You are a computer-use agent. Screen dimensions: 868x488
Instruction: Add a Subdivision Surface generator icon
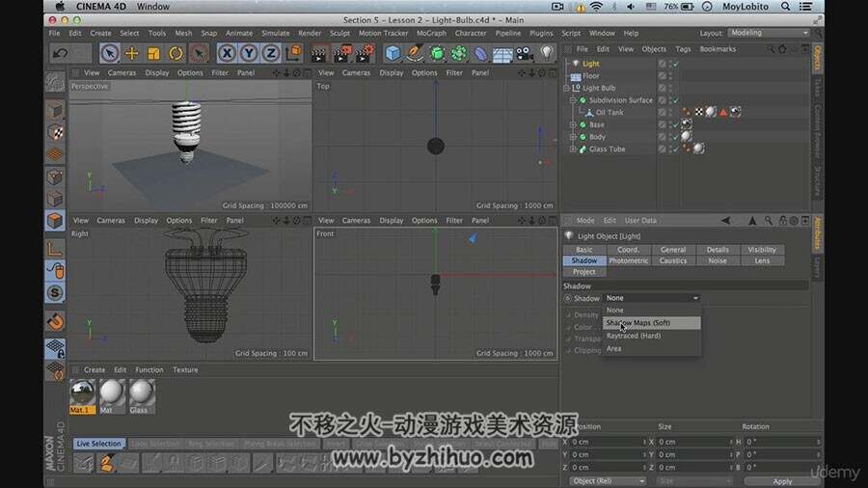(x=437, y=53)
